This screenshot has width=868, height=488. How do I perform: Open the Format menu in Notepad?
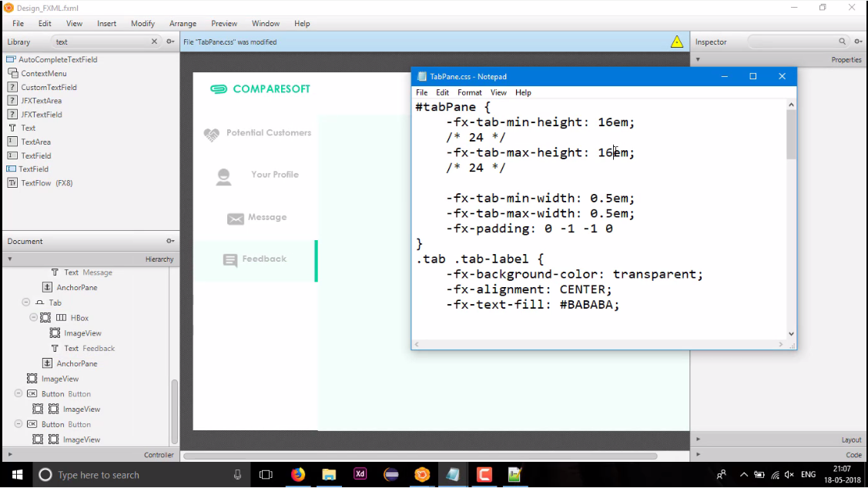469,92
